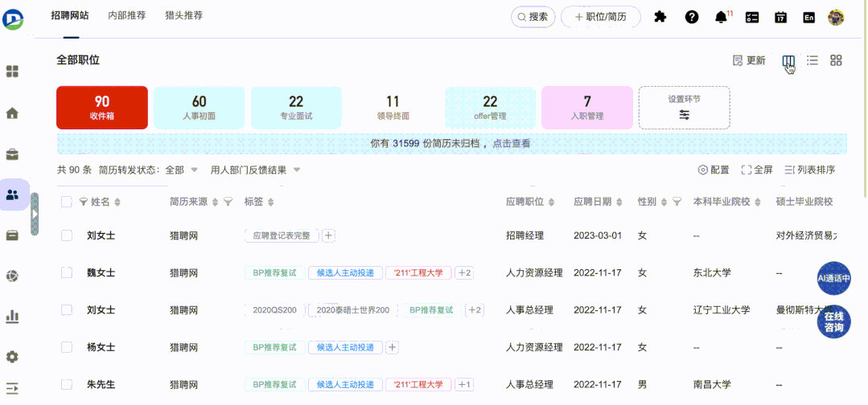Check the 杨女士 row checkbox
The width and height of the screenshot is (868, 405).
click(x=67, y=347)
